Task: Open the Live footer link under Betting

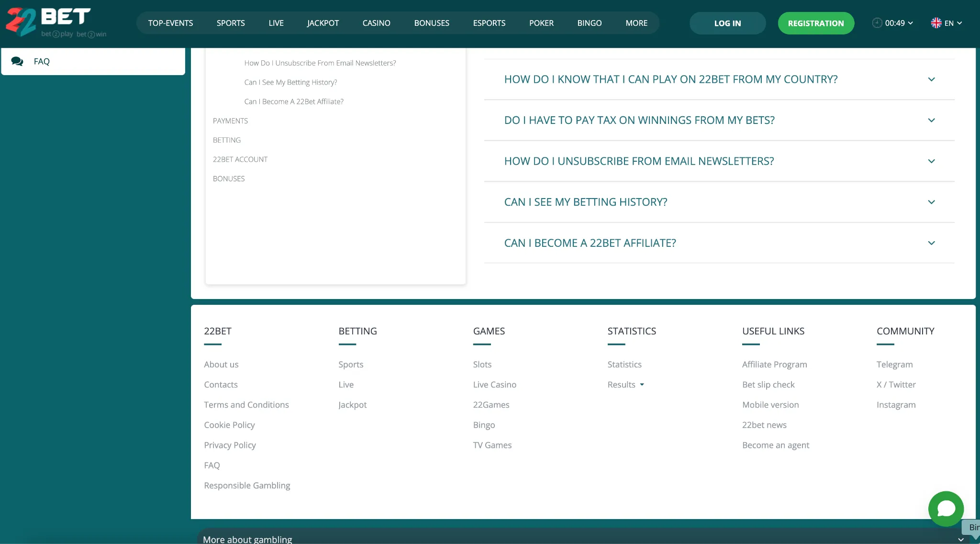Action: (x=346, y=385)
